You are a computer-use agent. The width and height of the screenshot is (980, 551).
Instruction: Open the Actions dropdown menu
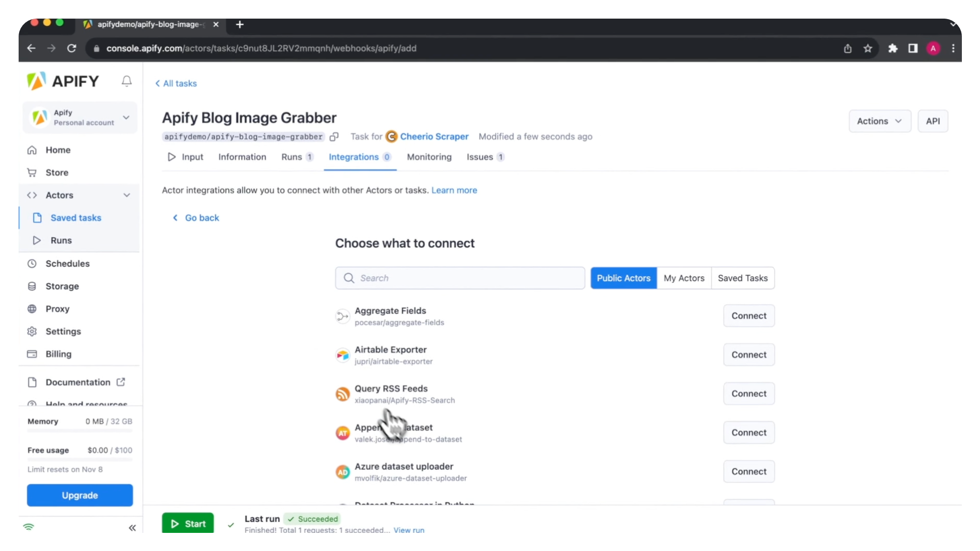879,121
